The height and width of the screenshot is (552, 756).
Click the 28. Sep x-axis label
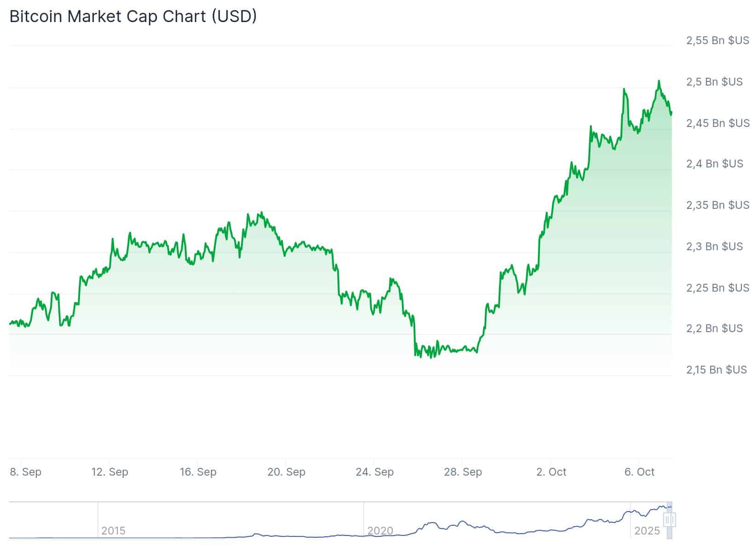tap(463, 472)
